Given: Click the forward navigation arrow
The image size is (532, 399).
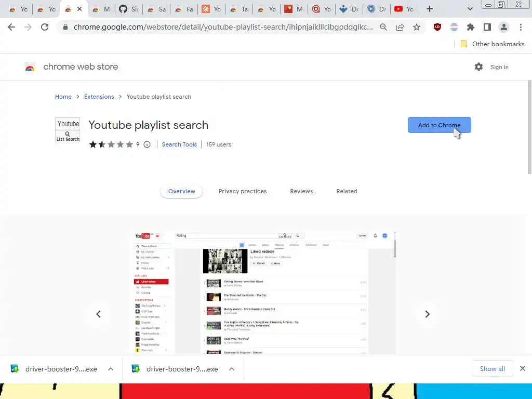Looking at the screenshot, I should coord(28,27).
